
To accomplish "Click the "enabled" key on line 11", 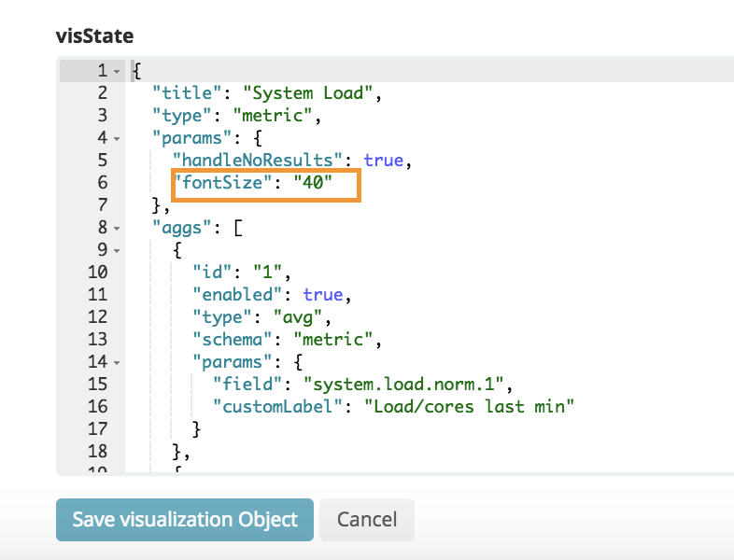I will [x=237, y=294].
